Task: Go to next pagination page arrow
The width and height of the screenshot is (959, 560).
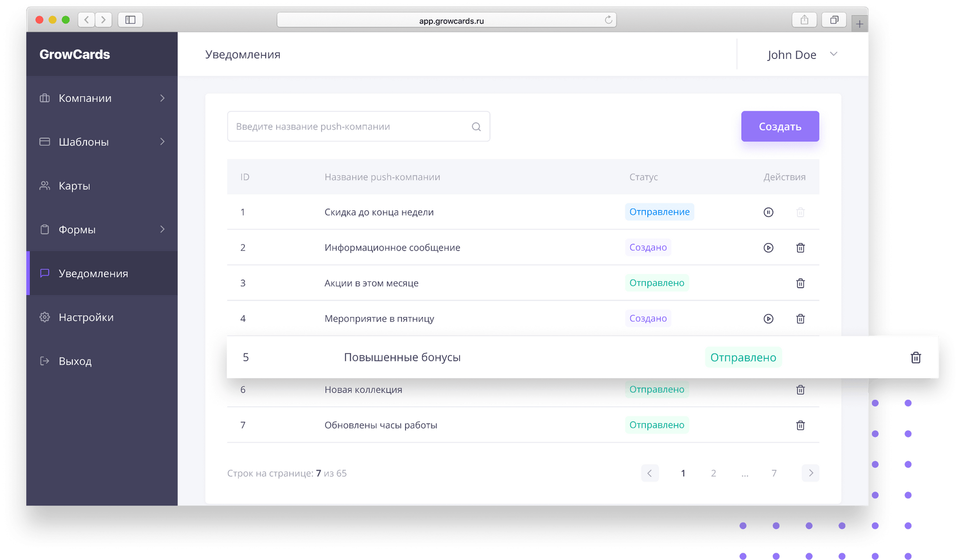Action: (810, 473)
